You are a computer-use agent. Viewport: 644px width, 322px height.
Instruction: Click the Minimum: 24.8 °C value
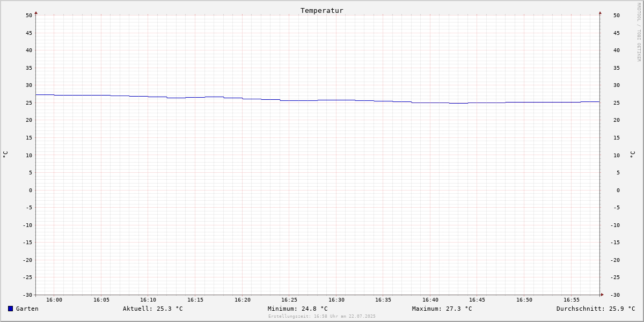[298, 309]
